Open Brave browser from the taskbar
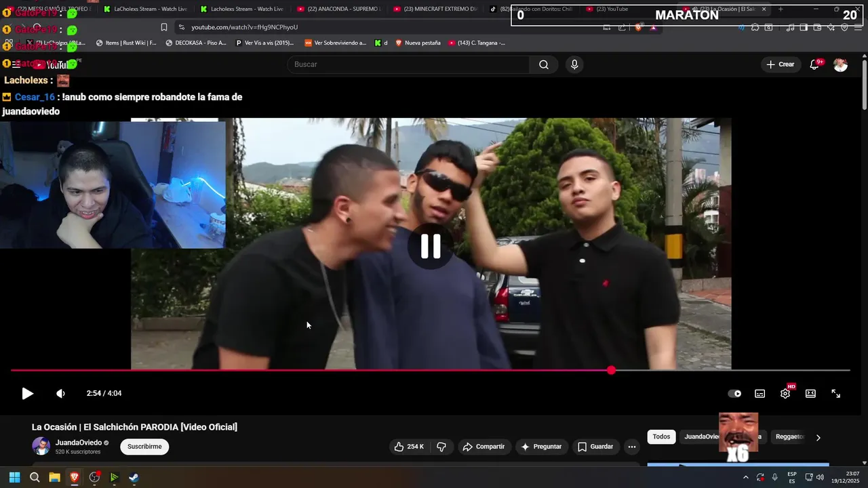This screenshot has height=488, width=868. pyautogui.click(x=75, y=477)
